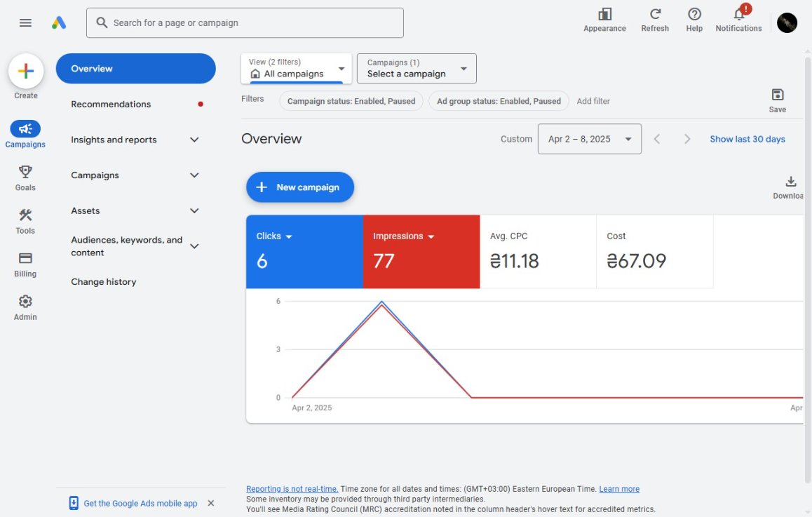Save the current filter view

click(777, 100)
